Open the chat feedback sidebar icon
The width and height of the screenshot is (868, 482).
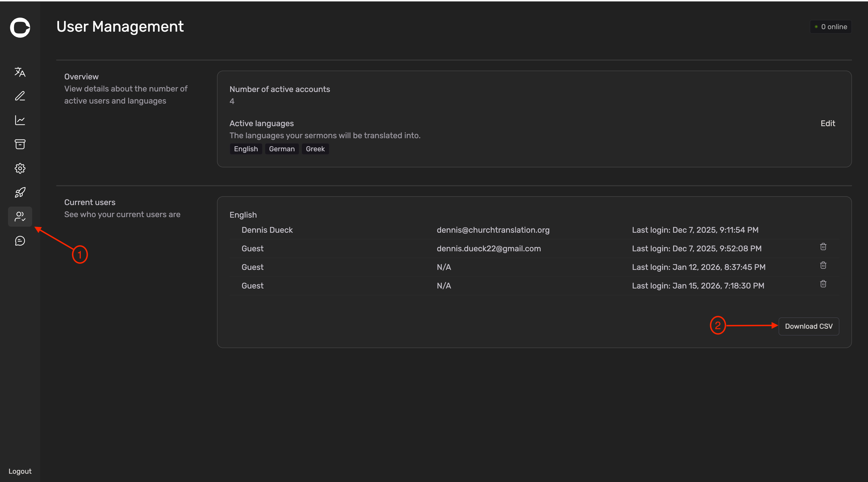(20, 241)
